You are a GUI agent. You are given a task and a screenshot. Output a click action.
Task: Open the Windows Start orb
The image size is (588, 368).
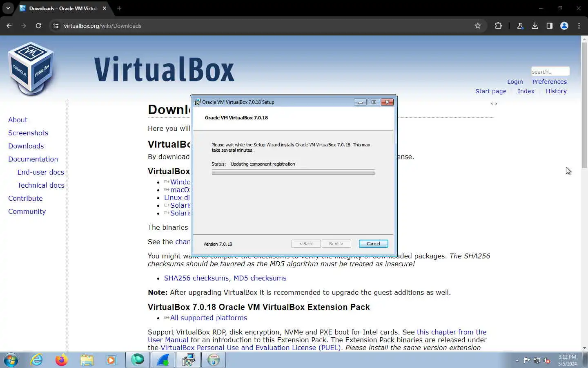[x=11, y=360]
